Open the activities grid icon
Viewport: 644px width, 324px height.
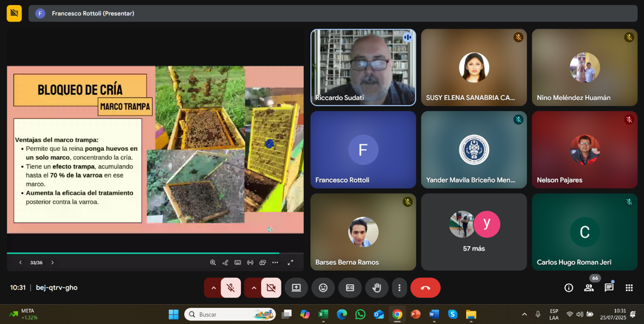point(629,288)
